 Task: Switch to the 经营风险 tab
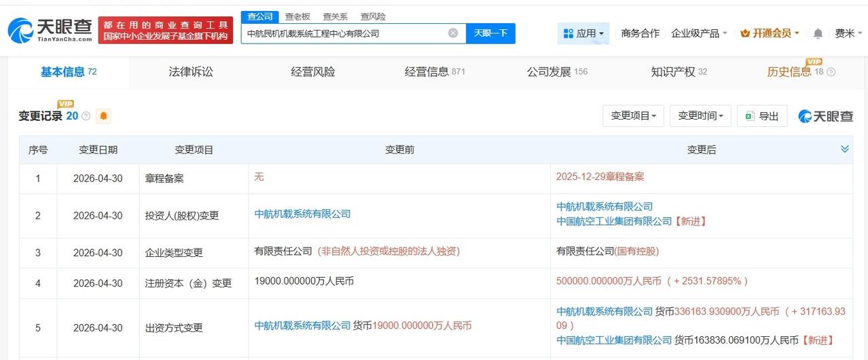click(313, 72)
